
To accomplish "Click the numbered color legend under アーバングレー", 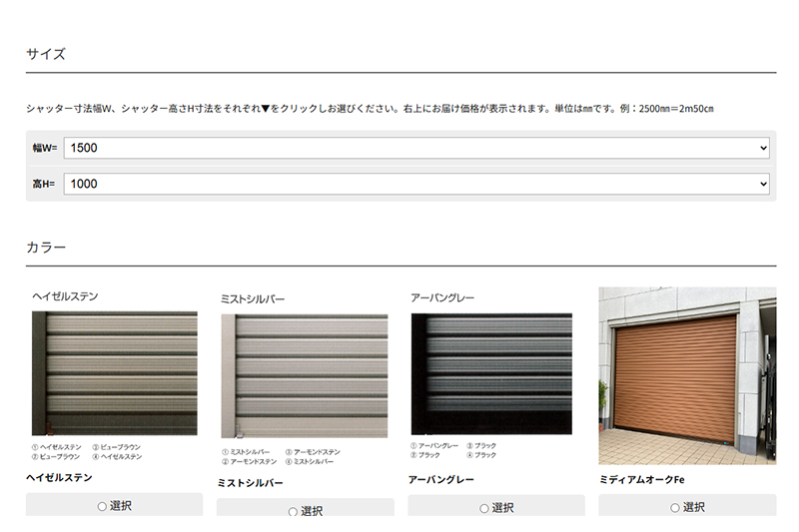I will (x=453, y=450).
